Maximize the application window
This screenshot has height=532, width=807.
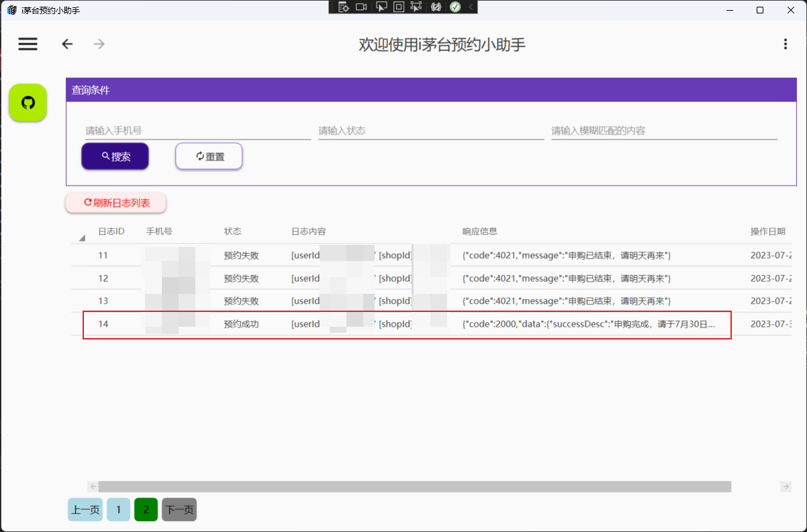[x=760, y=10]
